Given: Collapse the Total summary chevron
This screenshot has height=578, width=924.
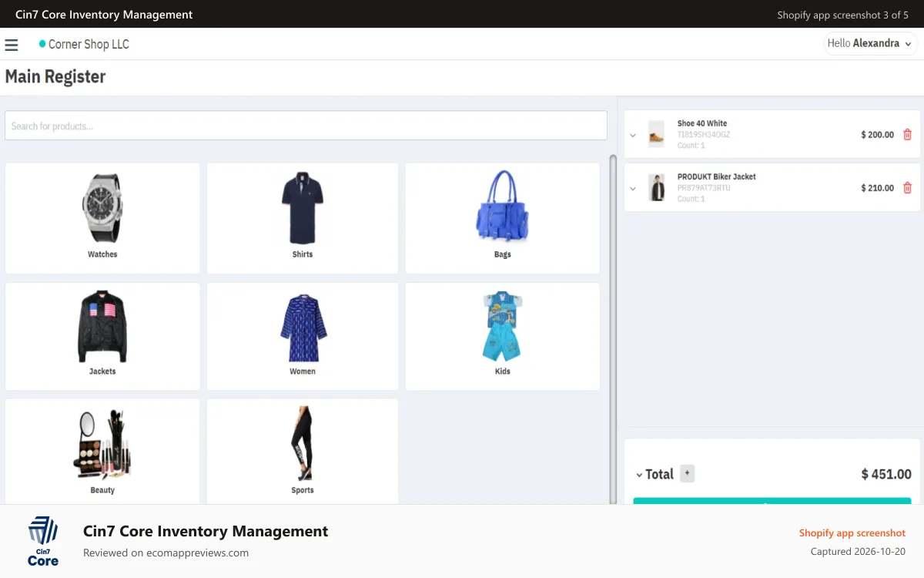Looking at the screenshot, I should (639, 475).
